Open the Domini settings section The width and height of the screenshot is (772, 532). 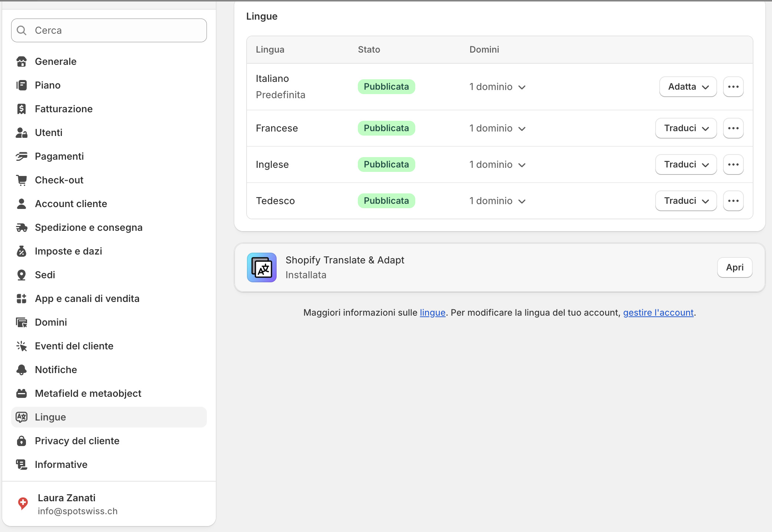(51, 322)
